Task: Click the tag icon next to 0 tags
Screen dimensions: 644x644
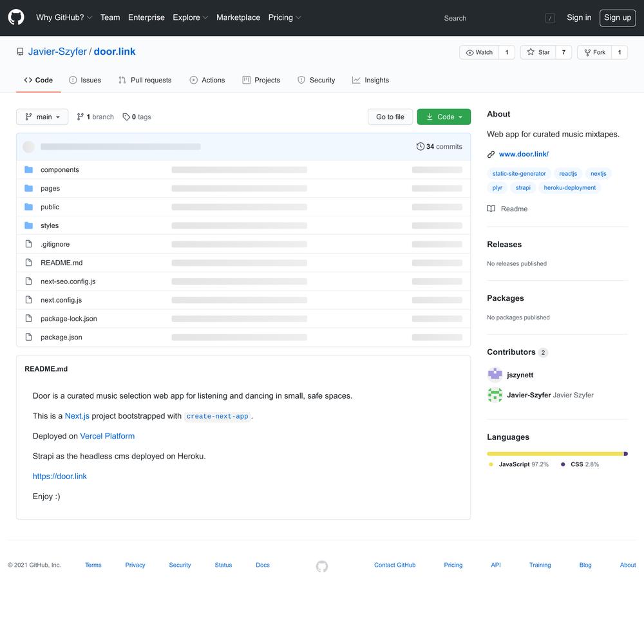Action: (x=126, y=117)
